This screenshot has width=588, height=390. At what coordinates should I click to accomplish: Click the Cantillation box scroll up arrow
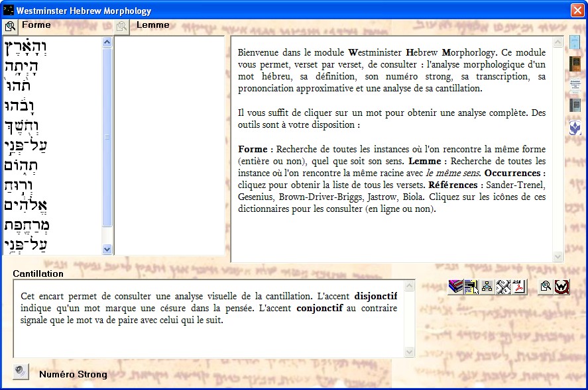[x=410, y=286]
